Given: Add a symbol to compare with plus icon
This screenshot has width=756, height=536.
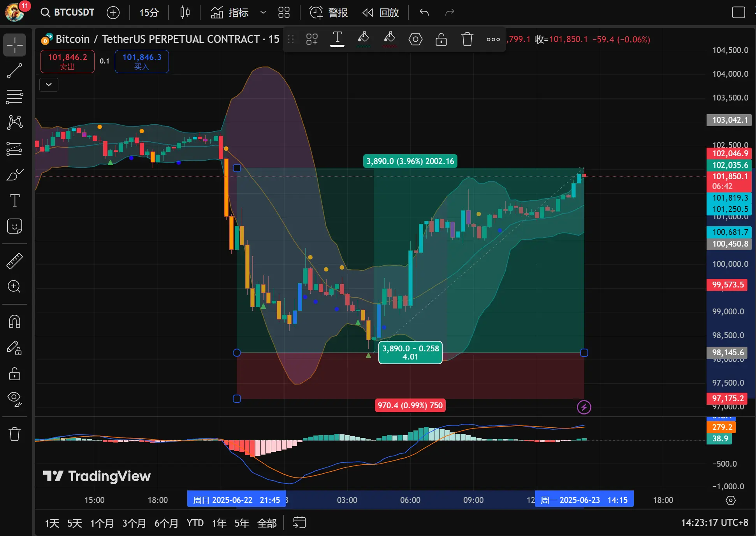Looking at the screenshot, I should (x=113, y=12).
